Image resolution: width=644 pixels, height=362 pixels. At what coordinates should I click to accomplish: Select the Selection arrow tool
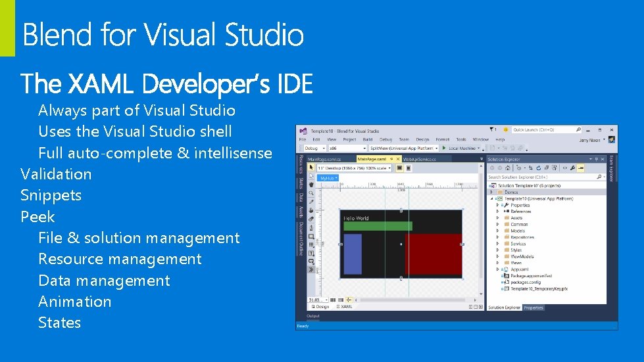311,168
